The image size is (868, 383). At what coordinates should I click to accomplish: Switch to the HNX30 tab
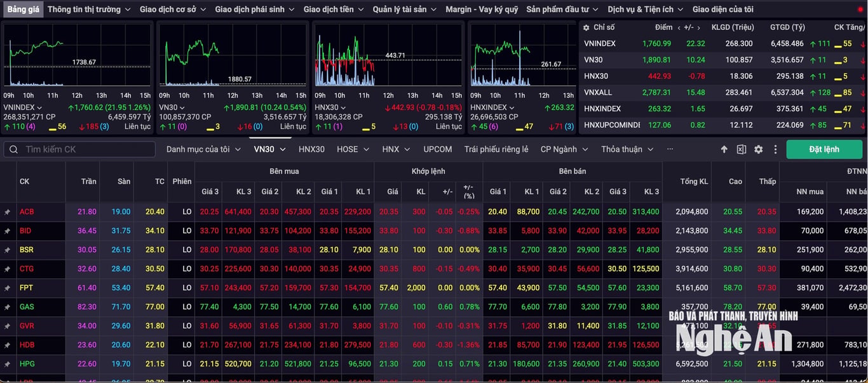(311, 150)
